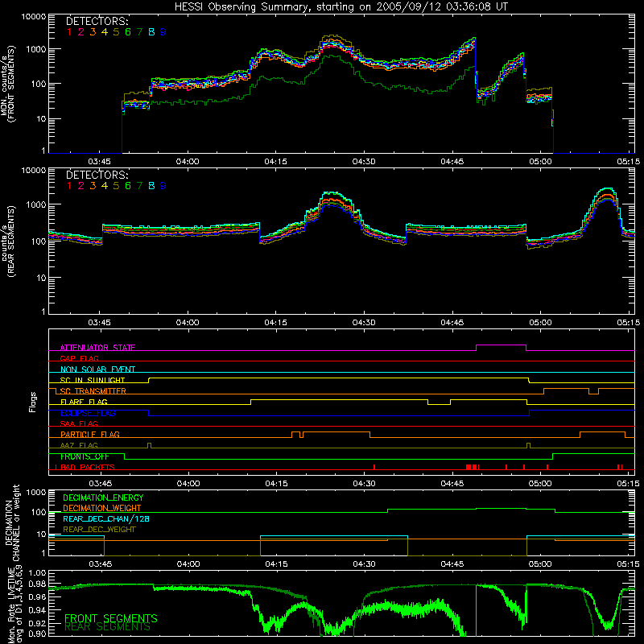Select the GAP_FLAG label

click(x=79, y=358)
